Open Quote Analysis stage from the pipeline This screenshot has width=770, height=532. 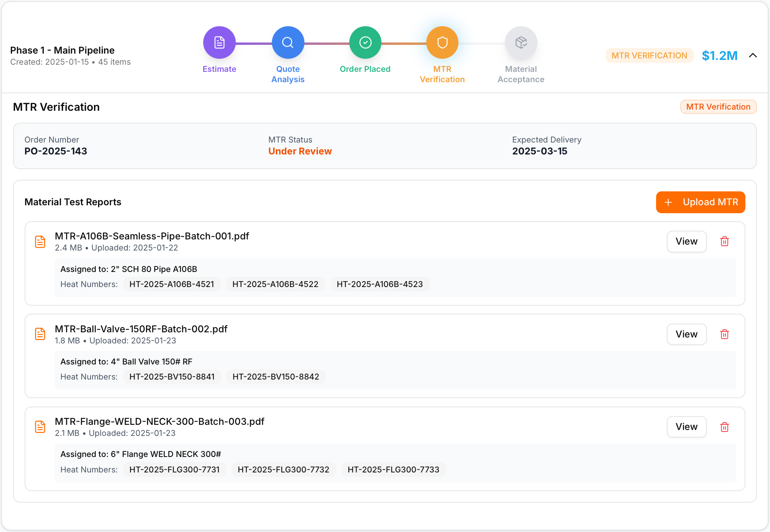[288, 42]
